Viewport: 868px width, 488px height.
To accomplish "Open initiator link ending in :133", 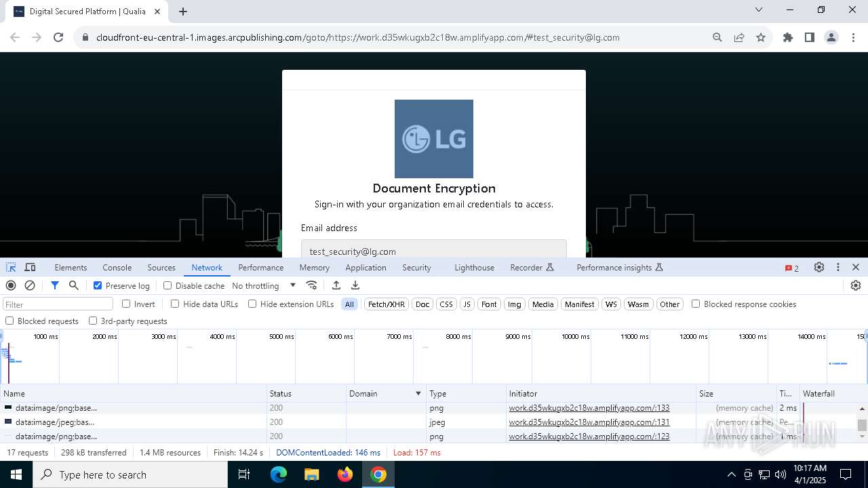I will [x=589, y=408].
